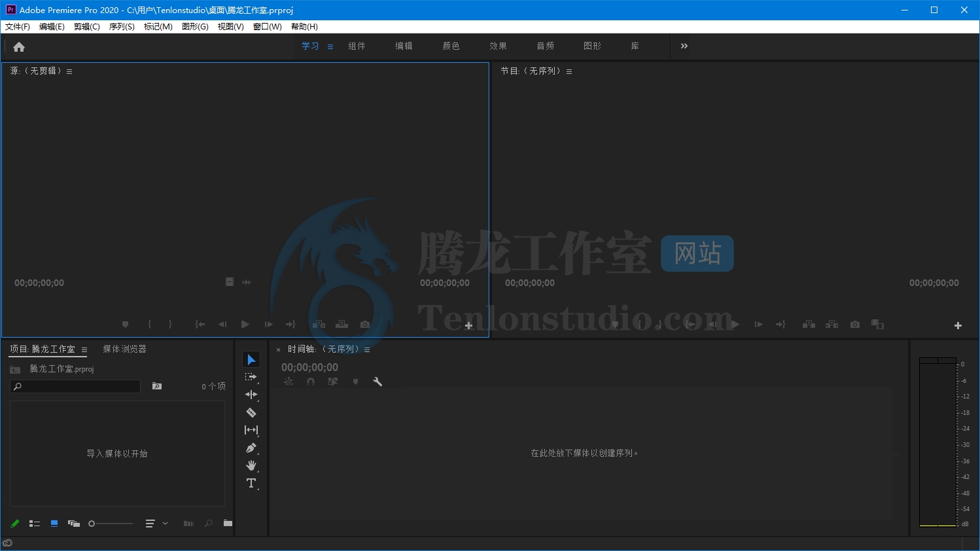This screenshot has height=551, width=980.
Task: Step back one frame in Source monitor
Action: click(x=222, y=325)
